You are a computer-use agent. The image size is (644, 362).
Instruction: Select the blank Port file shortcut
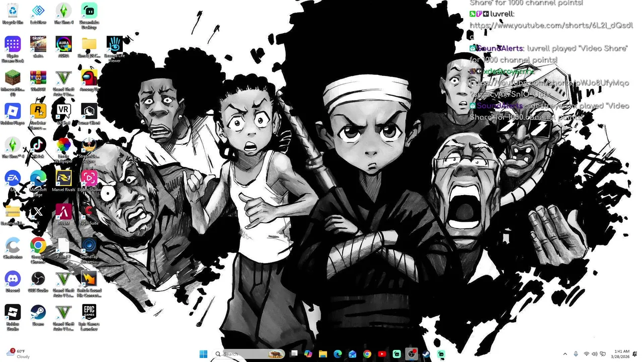[x=63, y=248]
